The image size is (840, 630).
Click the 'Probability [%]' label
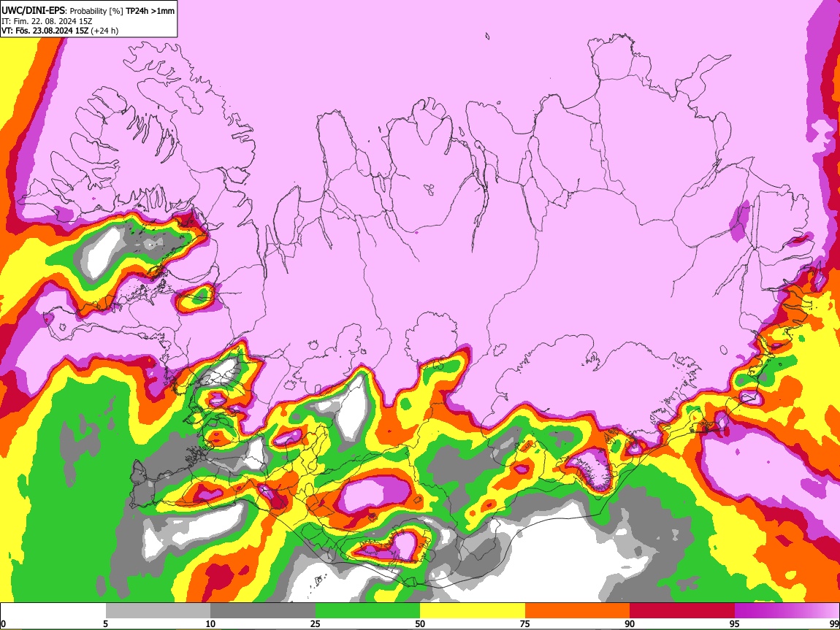[97, 11]
